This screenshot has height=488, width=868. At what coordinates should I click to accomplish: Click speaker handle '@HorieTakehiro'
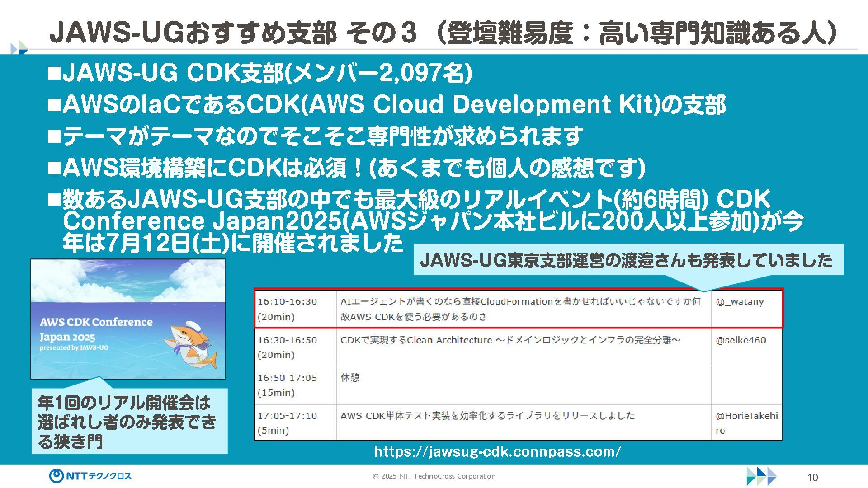pos(746,423)
